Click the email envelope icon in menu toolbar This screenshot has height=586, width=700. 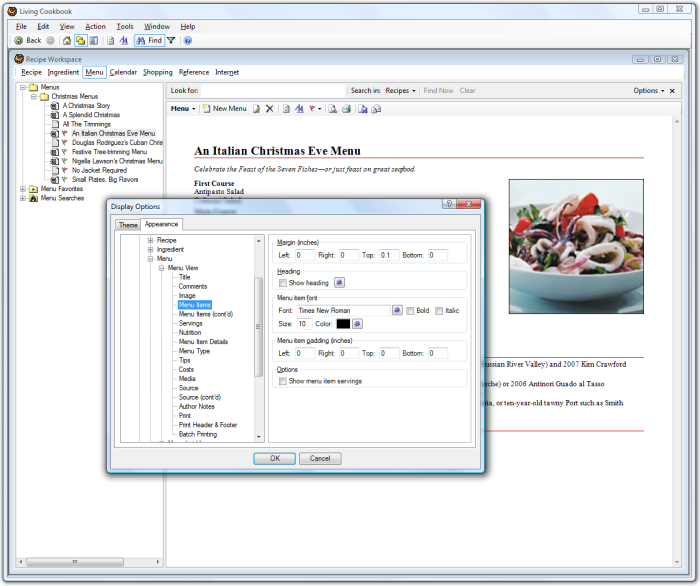click(376, 108)
